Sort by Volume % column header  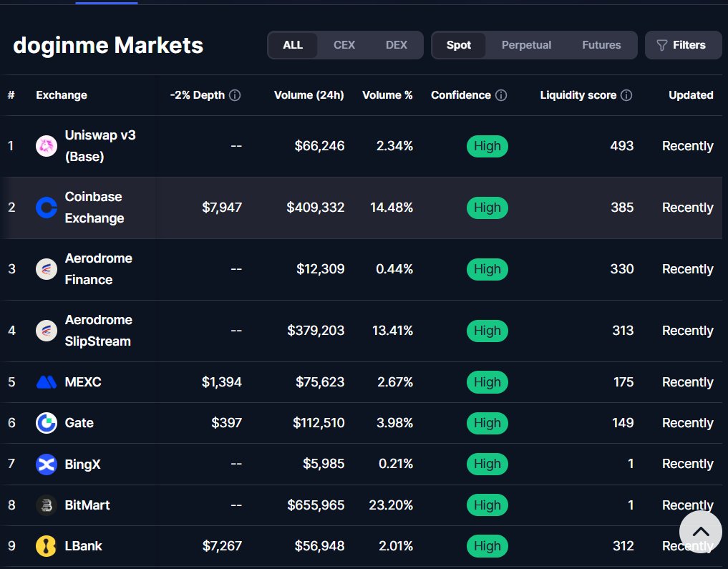387,95
